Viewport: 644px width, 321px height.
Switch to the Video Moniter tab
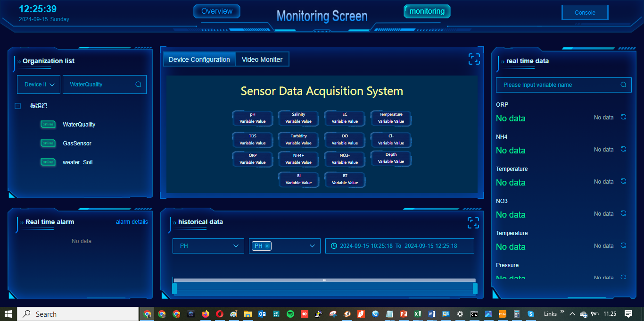[262, 59]
